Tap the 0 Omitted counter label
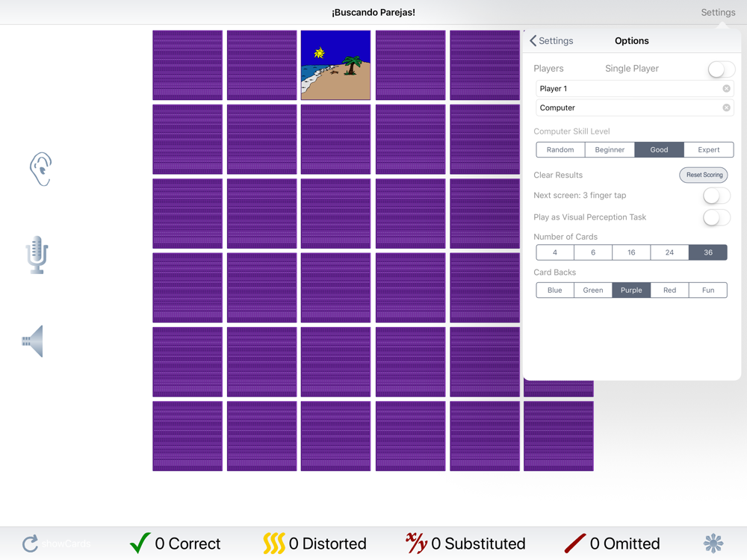The image size is (747, 560). pyautogui.click(x=625, y=544)
